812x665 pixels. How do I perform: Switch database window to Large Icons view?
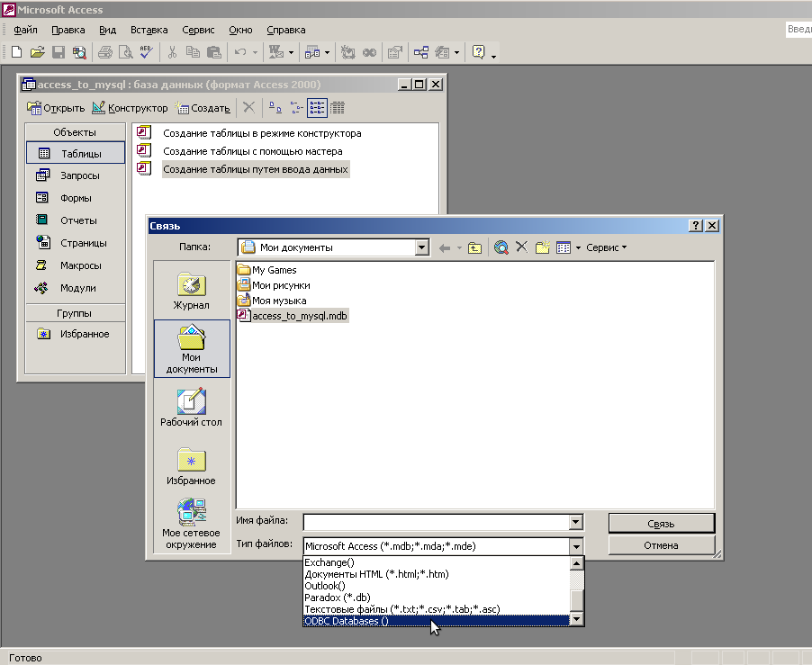(x=275, y=108)
